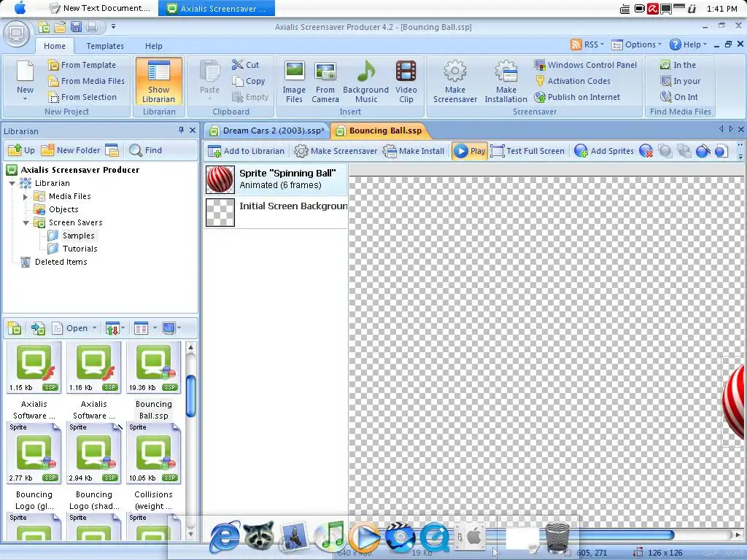Click Find in Librarian toolbar
The image size is (747, 560).
146,150
